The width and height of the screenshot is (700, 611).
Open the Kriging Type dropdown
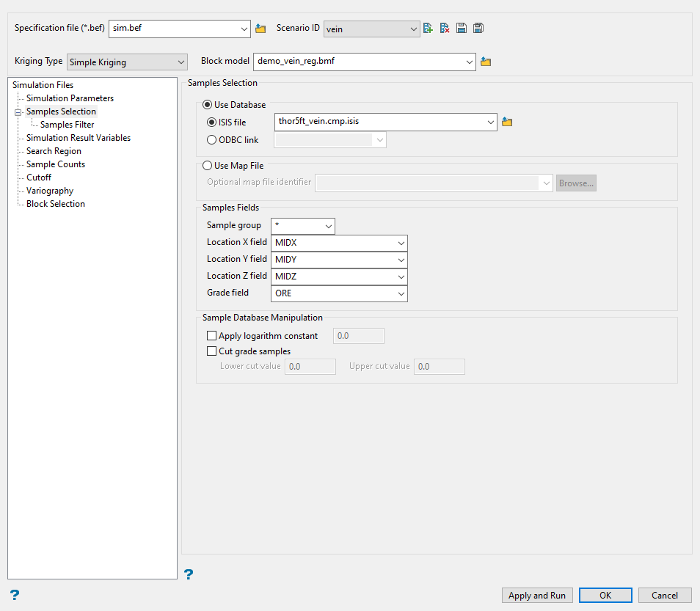[128, 62]
